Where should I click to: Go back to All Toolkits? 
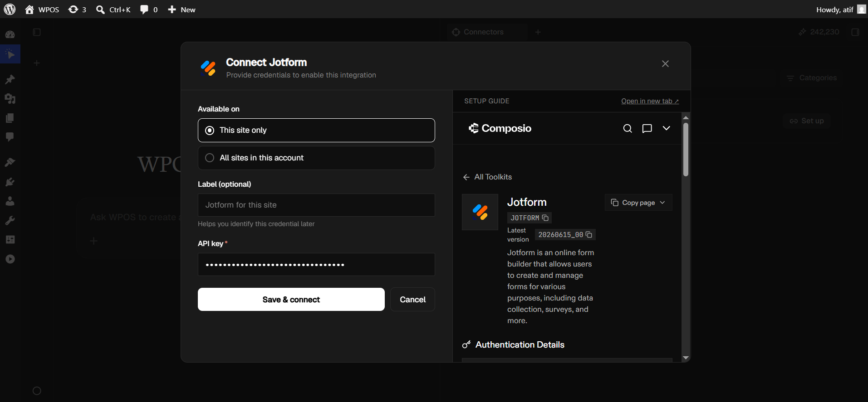coord(487,177)
